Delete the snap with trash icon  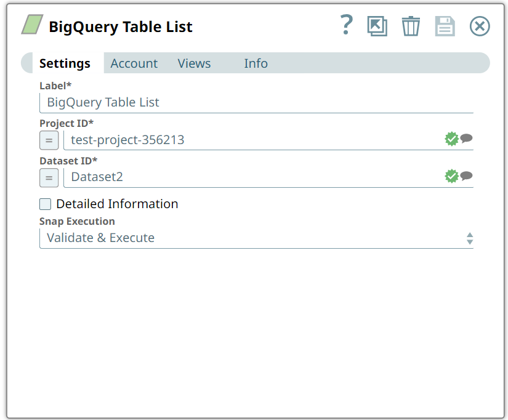coord(411,26)
